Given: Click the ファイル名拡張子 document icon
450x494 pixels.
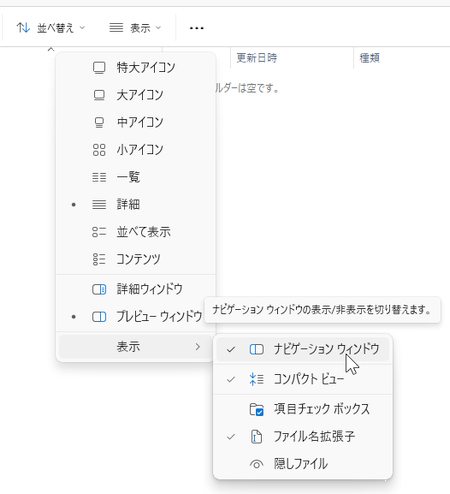Looking at the screenshot, I should (x=256, y=436).
